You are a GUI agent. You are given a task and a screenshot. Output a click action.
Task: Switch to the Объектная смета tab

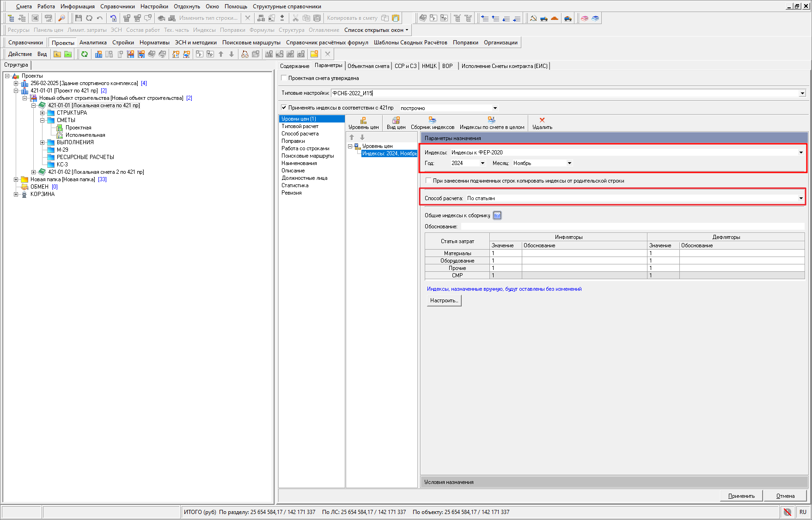pos(368,66)
